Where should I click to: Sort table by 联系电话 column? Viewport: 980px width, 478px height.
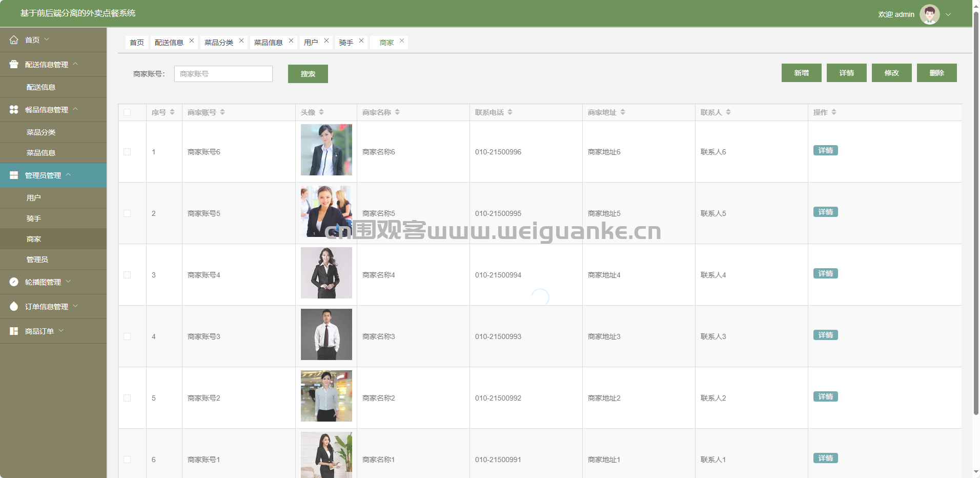(510, 112)
